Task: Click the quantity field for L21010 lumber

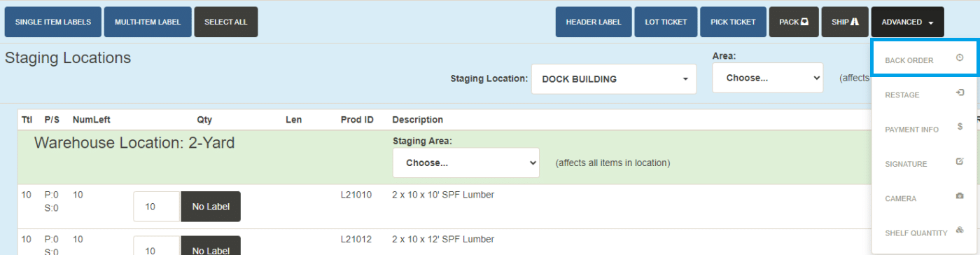Action: tap(157, 207)
